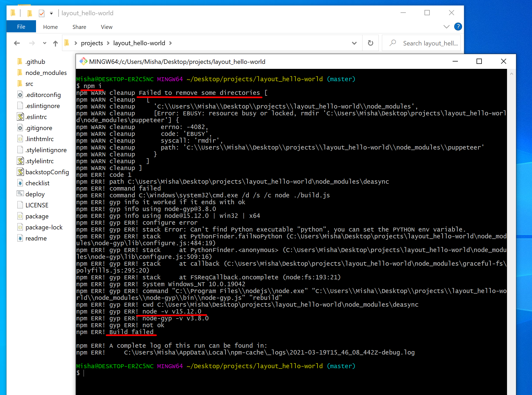Expand the chevron before projects breadcrumb
The image size is (532, 395).
coord(76,43)
